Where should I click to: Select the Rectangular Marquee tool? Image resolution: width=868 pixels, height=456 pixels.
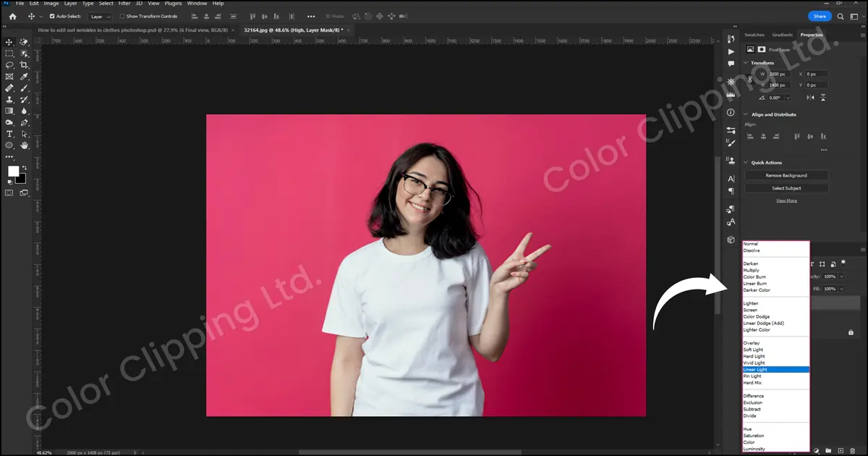tap(9, 54)
